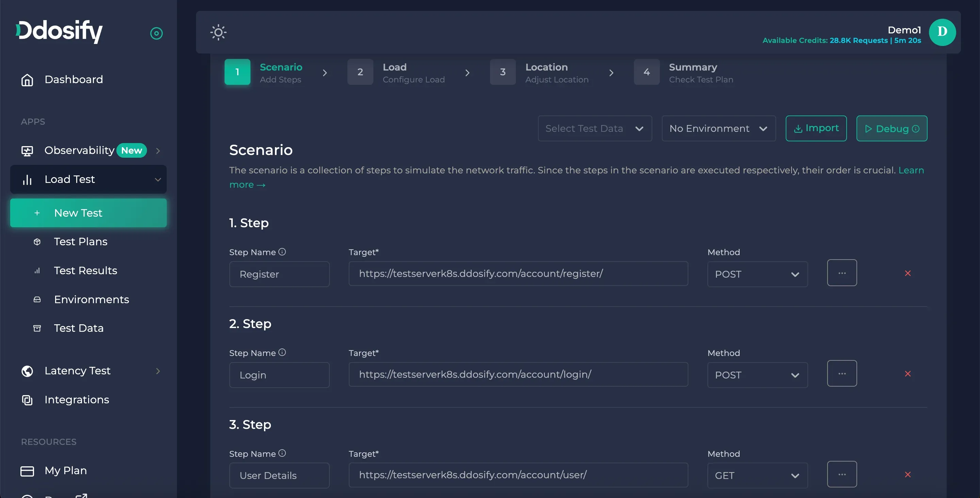Click the sidebar collapse target icon
The width and height of the screenshot is (980, 498).
click(x=157, y=33)
